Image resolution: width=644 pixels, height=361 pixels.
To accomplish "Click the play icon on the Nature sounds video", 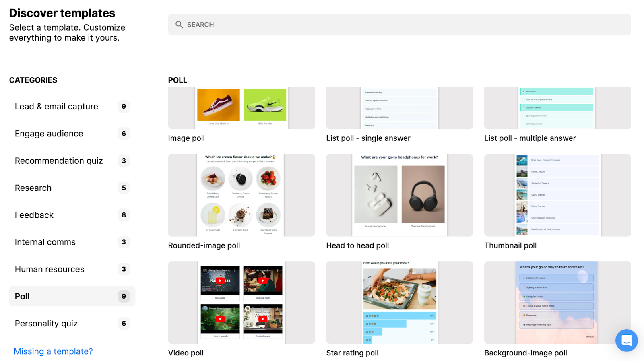I will [220, 318].
